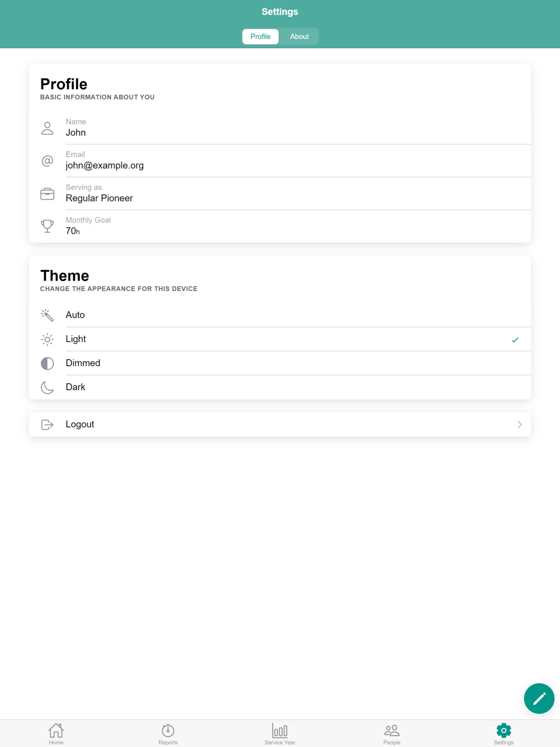
Task: Choose the Light theme row
Action: click(280, 339)
